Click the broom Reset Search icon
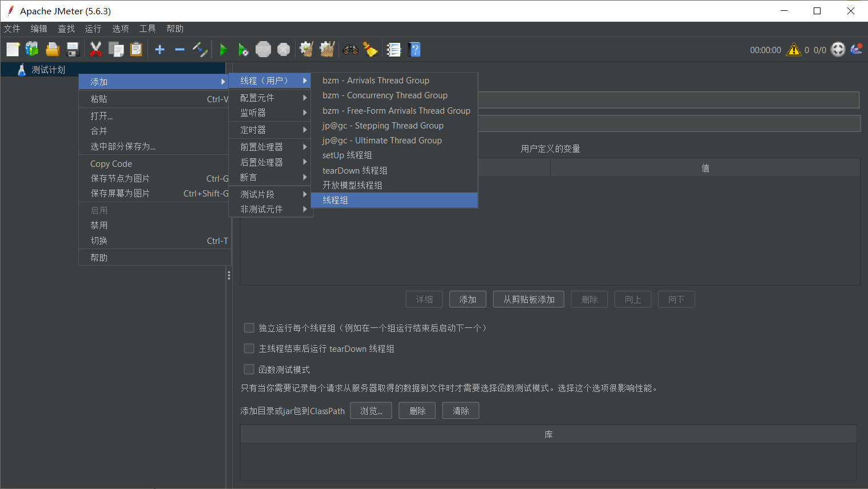 [x=371, y=50]
